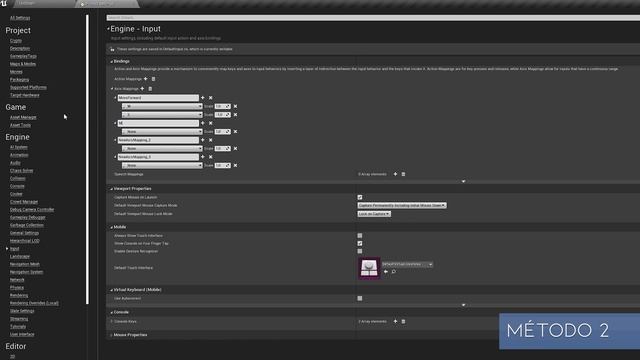Empty the Speech Mappings array with trash icon

[x=403, y=174]
